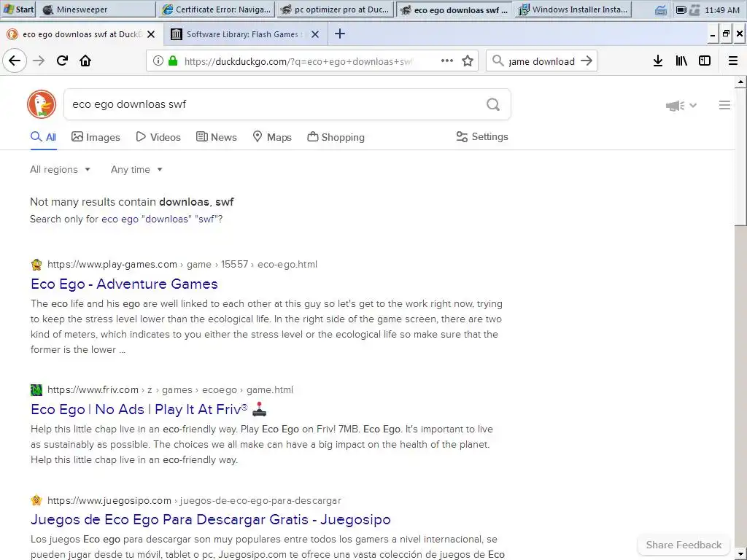Expand the Any time filter
Image resolution: width=747 pixels, height=560 pixels.
tap(136, 169)
